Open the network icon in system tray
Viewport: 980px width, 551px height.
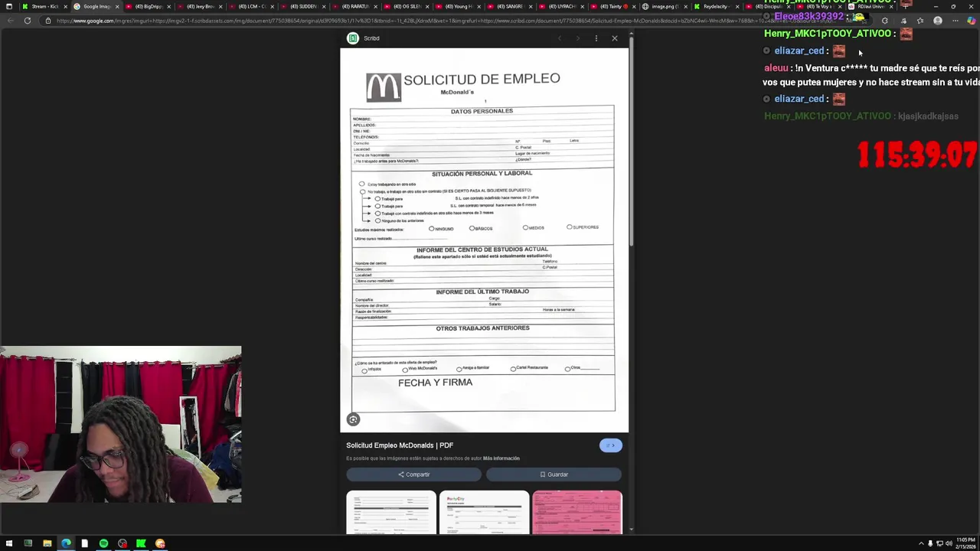(939, 543)
